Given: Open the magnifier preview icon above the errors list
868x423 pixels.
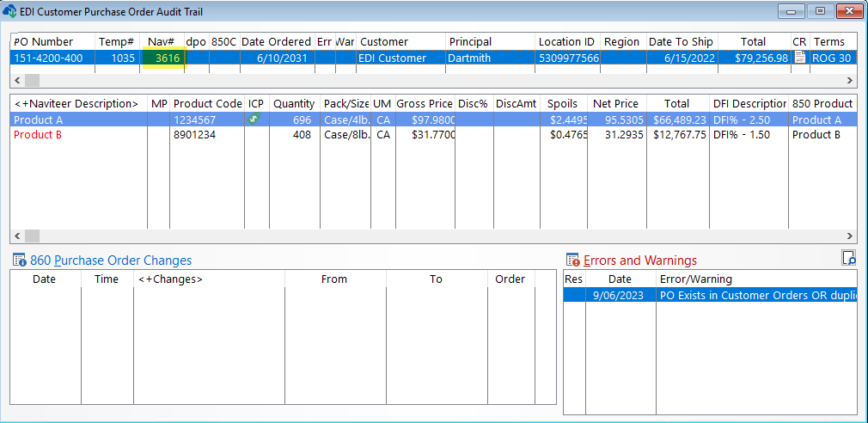Looking at the screenshot, I should click(x=848, y=257).
